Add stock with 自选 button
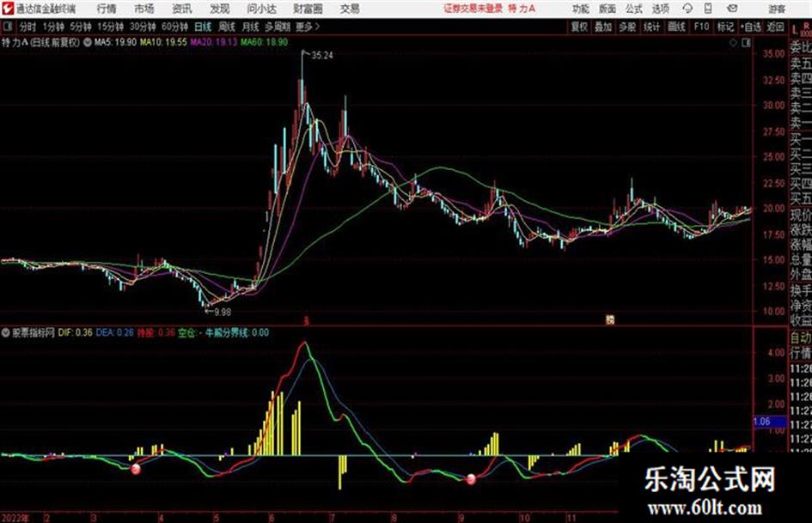 (x=750, y=27)
